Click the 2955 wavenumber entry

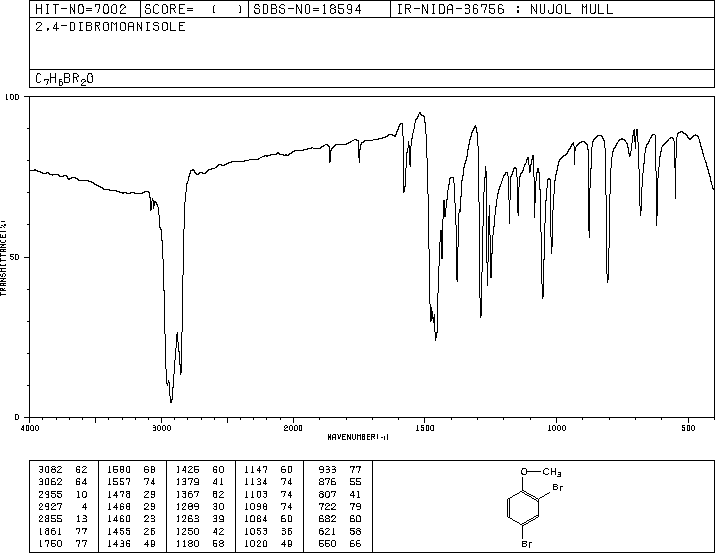tap(50, 494)
